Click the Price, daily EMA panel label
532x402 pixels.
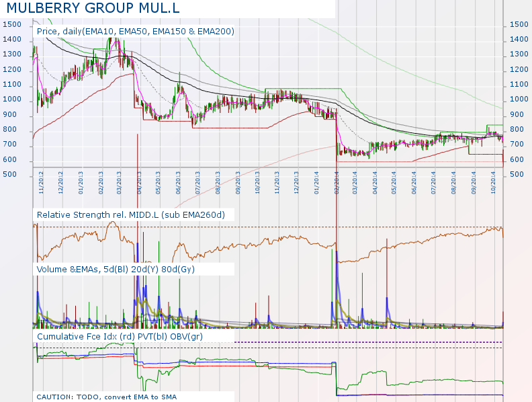coord(136,32)
